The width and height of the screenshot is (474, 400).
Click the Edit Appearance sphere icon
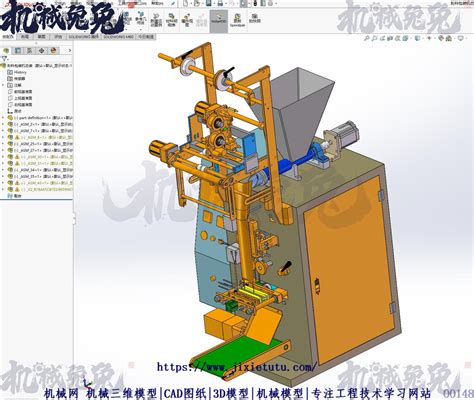[441, 38]
